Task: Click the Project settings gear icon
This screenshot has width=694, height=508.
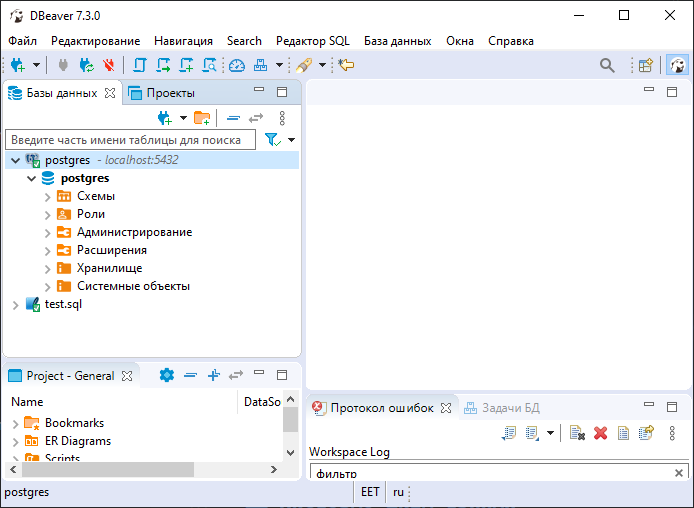Action: tap(166, 375)
